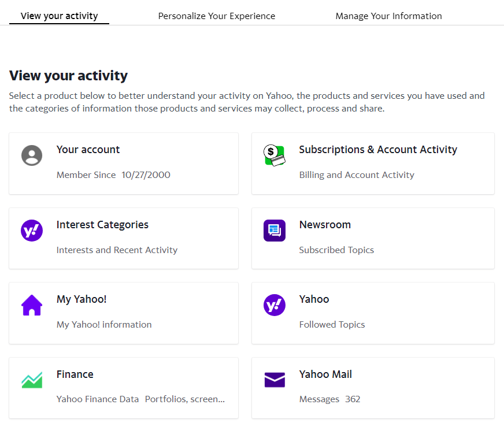This screenshot has width=504, height=438.
Task: Open the Yahoo Mail card title
Action: point(325,374)
